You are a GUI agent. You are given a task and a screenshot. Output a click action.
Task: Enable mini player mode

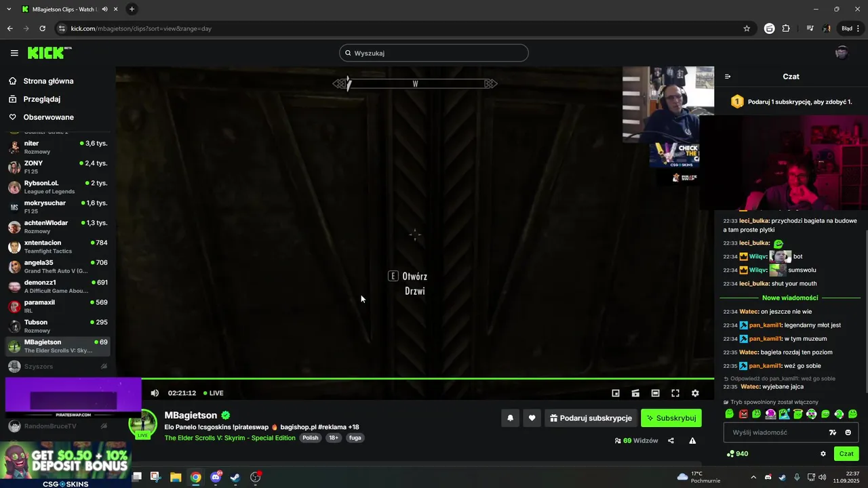[x=616, y=393]
